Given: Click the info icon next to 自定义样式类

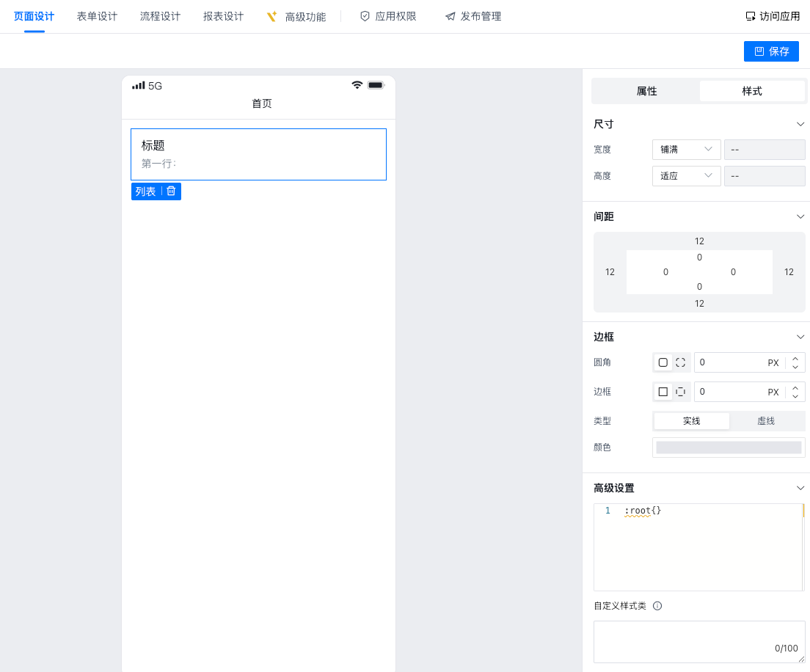Looking at the screenshot, I should (x=657, y=606).
